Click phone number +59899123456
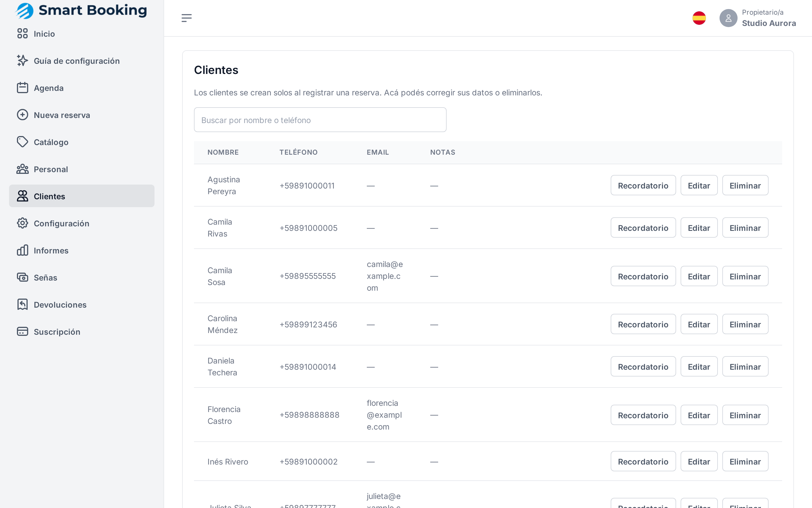 click(308, 325)
